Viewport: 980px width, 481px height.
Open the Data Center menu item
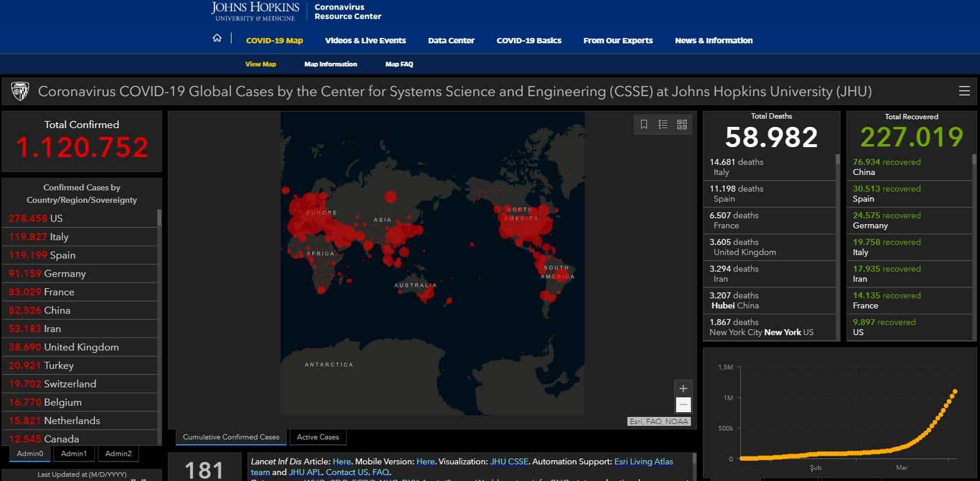click(451, 40)
